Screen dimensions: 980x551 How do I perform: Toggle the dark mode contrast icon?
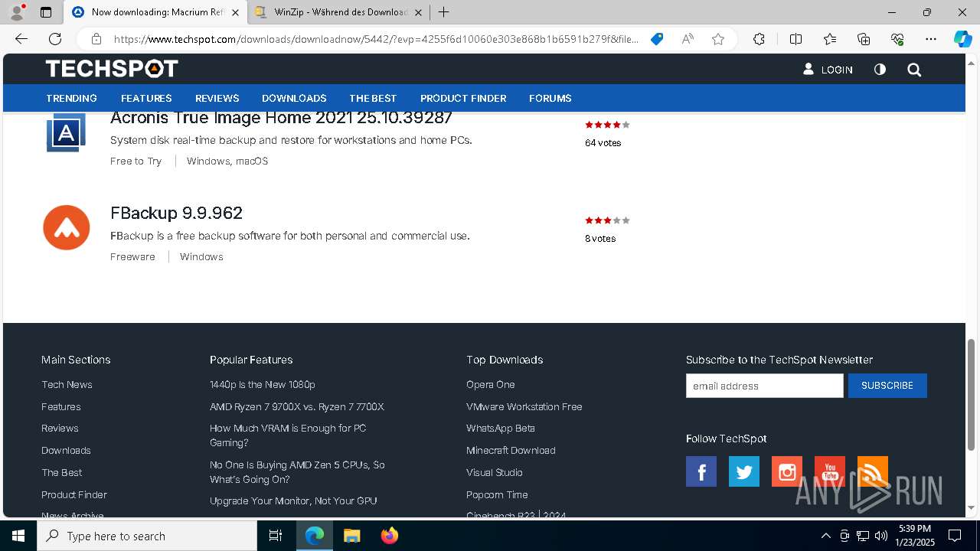(x=880, y=70)
